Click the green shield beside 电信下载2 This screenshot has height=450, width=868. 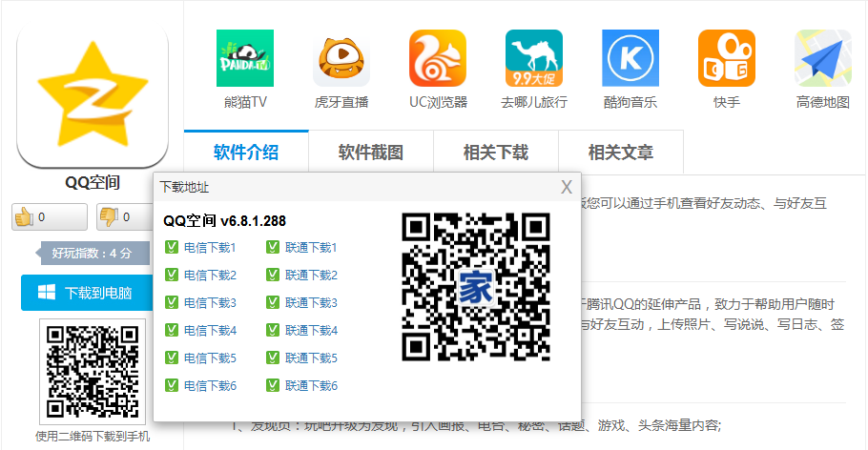click(x=171, y=275)
